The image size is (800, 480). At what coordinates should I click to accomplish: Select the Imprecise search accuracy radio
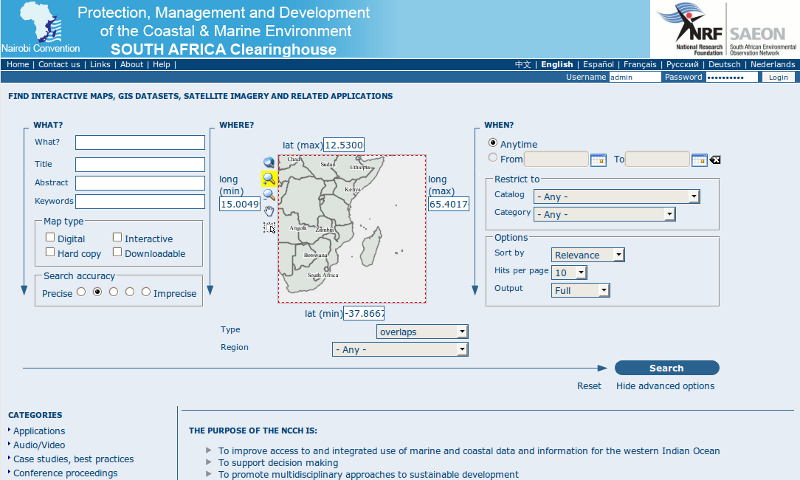pos(146,292)
